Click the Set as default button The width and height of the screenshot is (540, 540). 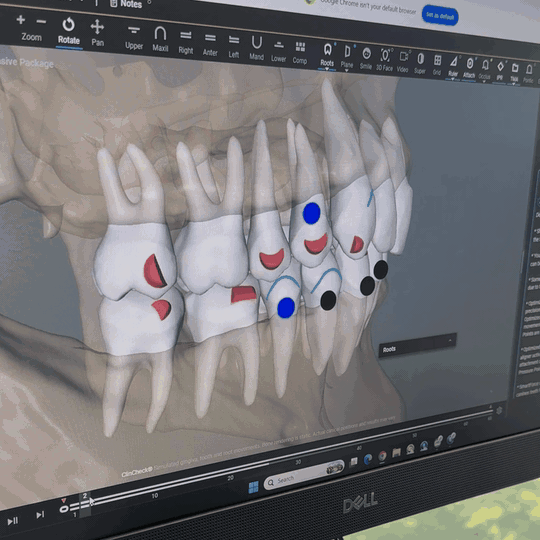tap(440, 15)
